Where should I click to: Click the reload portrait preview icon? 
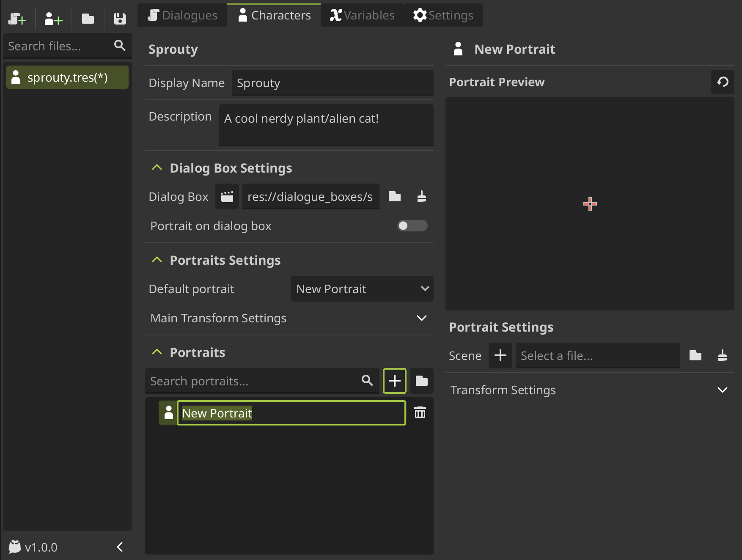723,82
